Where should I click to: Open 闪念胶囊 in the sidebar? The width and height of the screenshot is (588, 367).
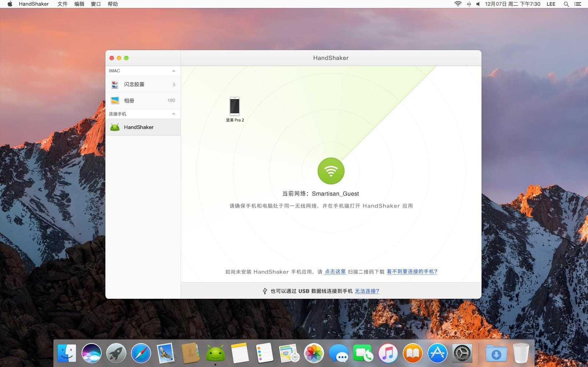[134, 84]
